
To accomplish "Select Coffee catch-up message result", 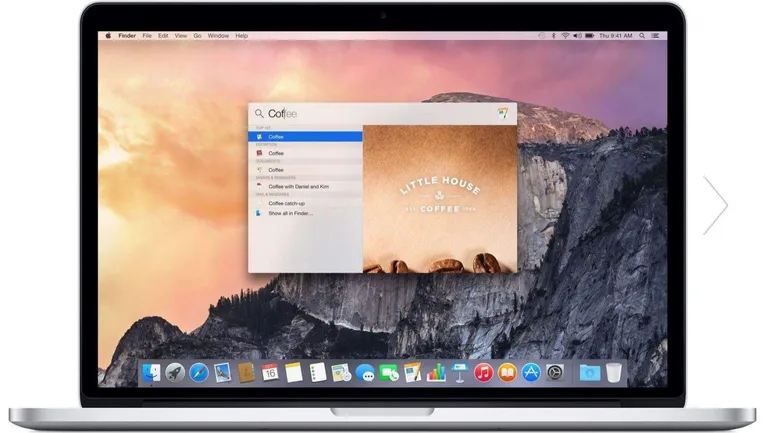I will 305,203.
